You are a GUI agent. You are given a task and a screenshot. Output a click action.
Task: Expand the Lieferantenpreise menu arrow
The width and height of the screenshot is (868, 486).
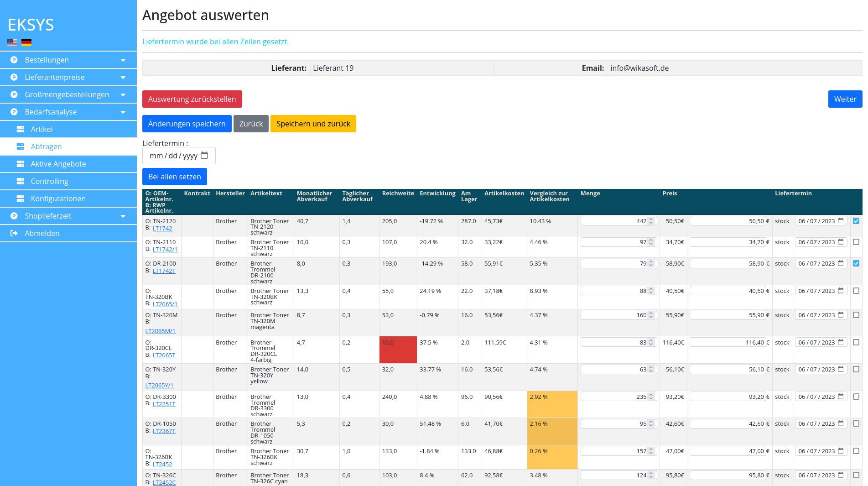point(123,78)
